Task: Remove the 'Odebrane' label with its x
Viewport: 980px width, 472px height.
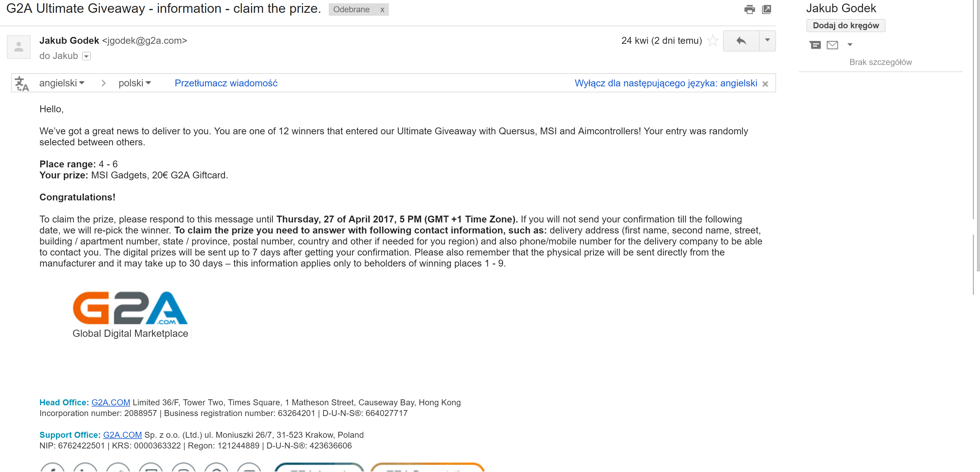Action: tap(382, 10)
